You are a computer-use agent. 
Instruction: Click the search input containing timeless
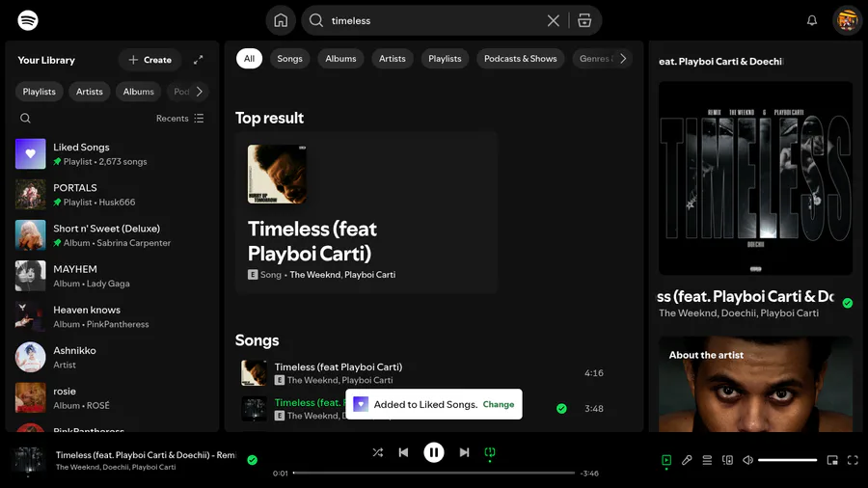(435, 20)
